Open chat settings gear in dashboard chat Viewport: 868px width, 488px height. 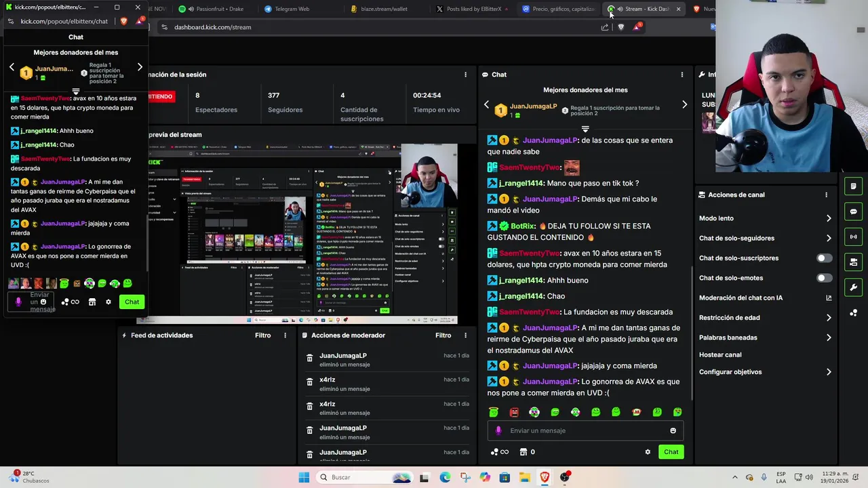click(648, 452)
